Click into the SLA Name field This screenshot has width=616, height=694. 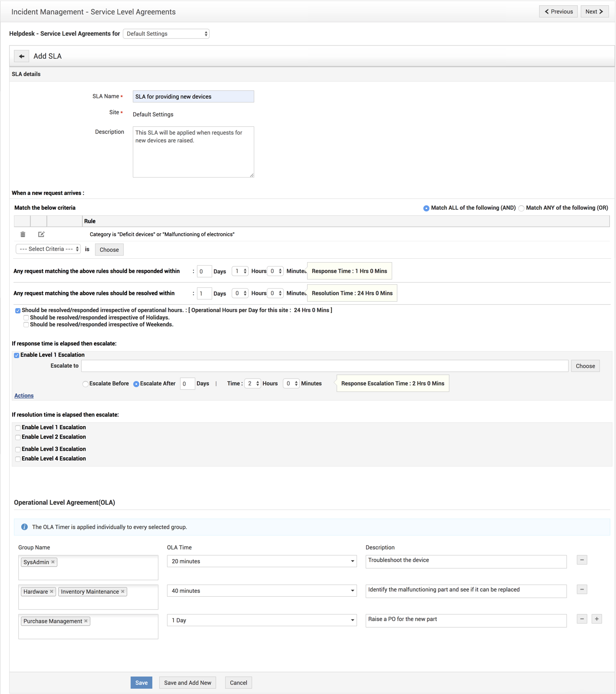tap(193, 96)
